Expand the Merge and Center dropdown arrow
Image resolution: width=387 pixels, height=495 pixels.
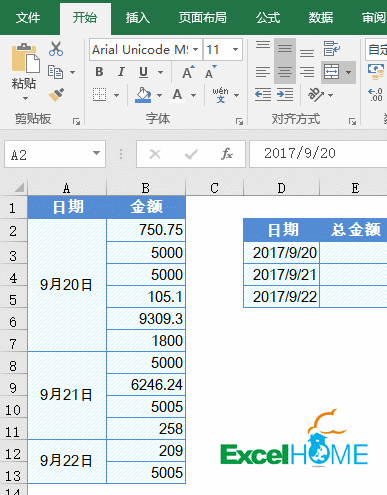click(348, 72)
